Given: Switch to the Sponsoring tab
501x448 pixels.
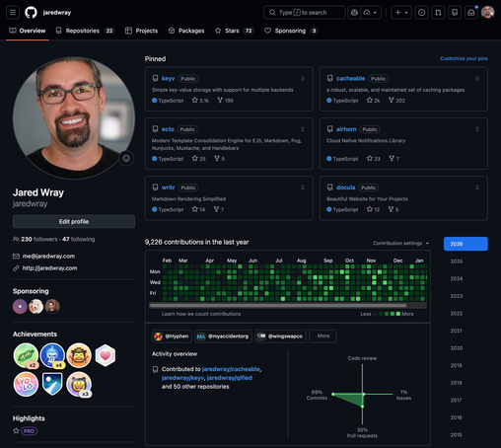Looking at the screenshot, I should pos(291,31).
